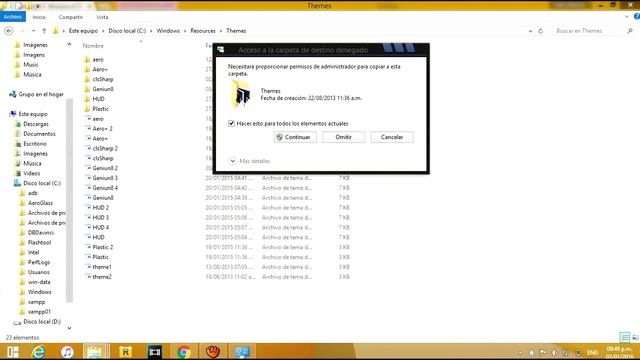The image size is (640, 360).
Task: Open the Archivo ribbon tab
Action: pyautogui.click(x=13, y=17)
